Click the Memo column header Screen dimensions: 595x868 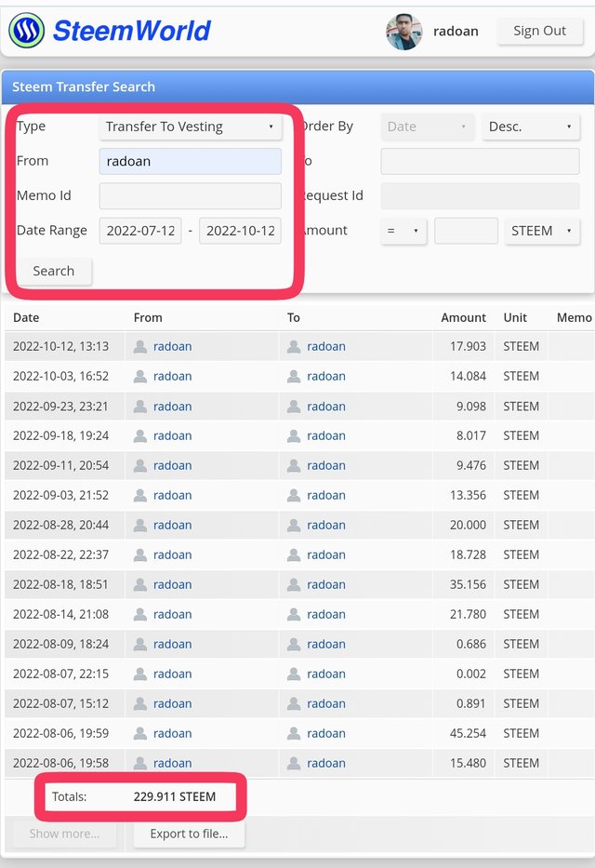(x=574, y=318)
